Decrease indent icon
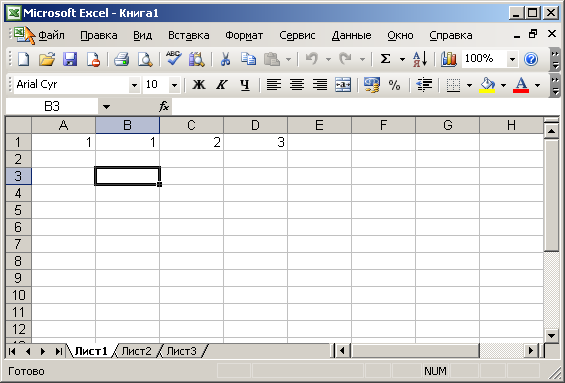 (x=424, y=85)
